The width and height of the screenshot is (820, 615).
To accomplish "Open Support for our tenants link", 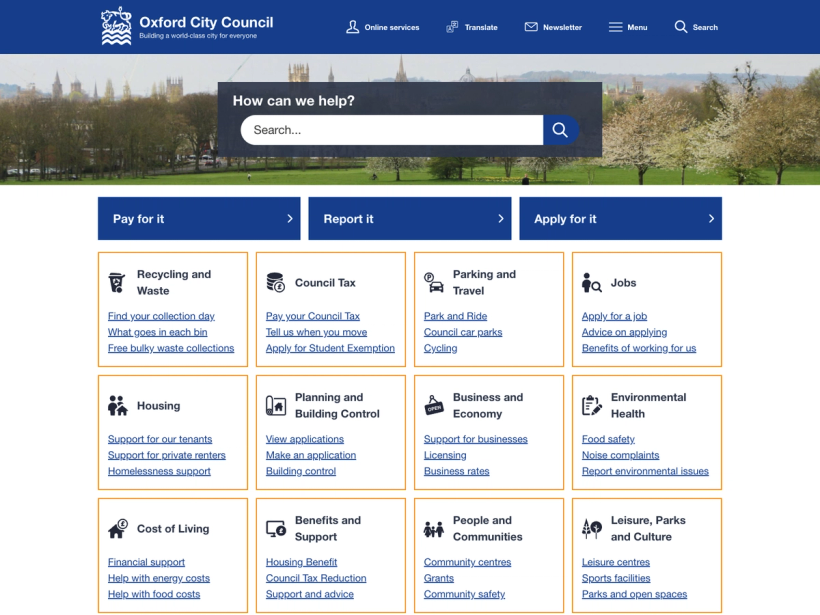I will point(160,439).
